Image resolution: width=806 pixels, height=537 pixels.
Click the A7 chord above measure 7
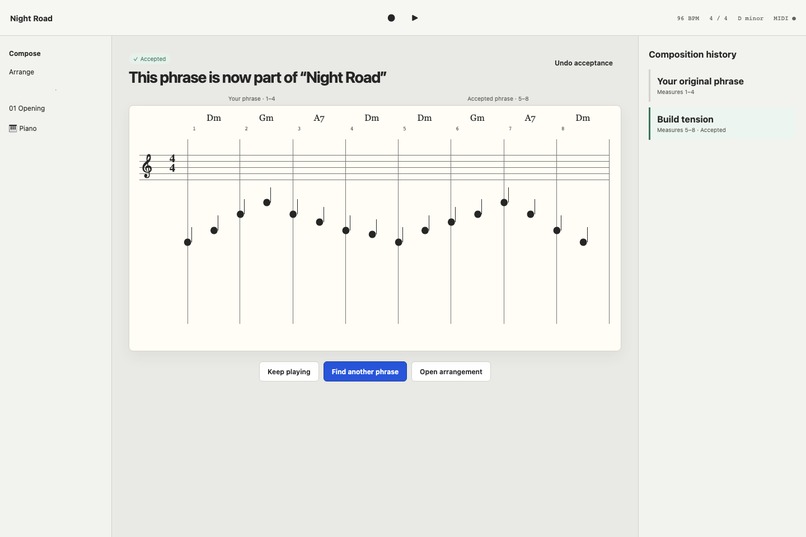[x=530, y=118]
